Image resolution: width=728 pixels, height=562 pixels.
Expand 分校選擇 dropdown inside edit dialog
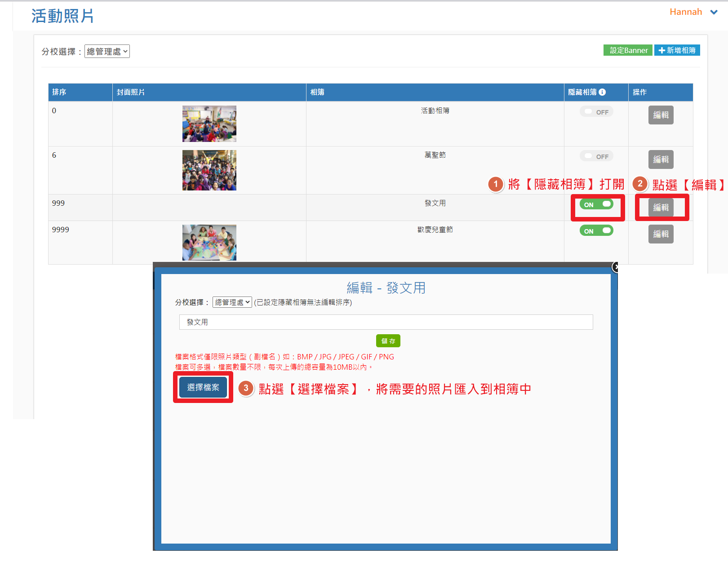(232, 302)
